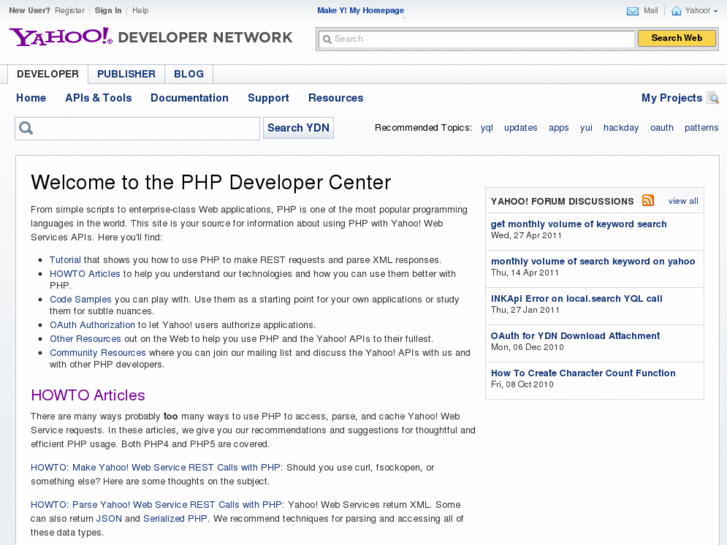This screenshot has height=545, width=727.
Task: Click magnifier icon in the web search field
Action: pyautogui.click(x=326, y=39)
